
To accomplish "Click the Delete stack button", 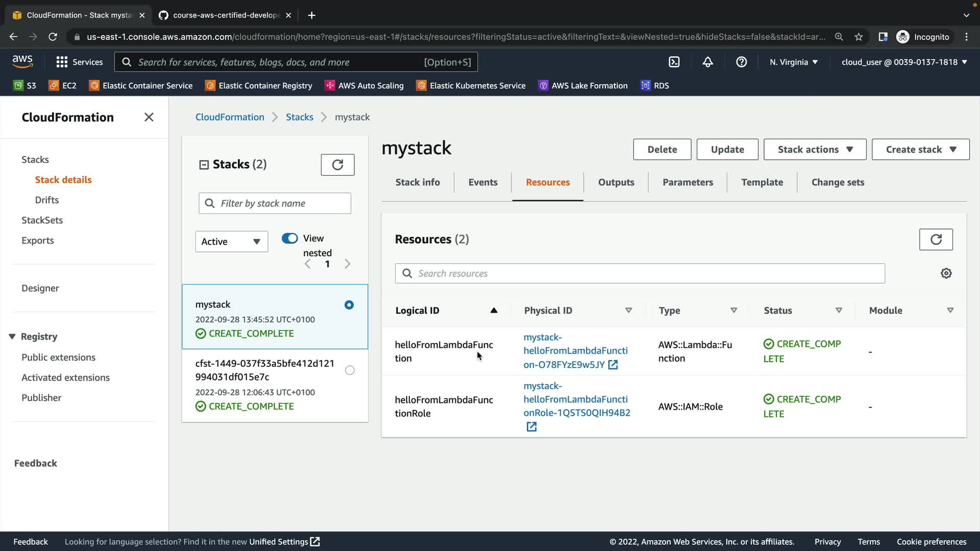I will tap(662, 149).
